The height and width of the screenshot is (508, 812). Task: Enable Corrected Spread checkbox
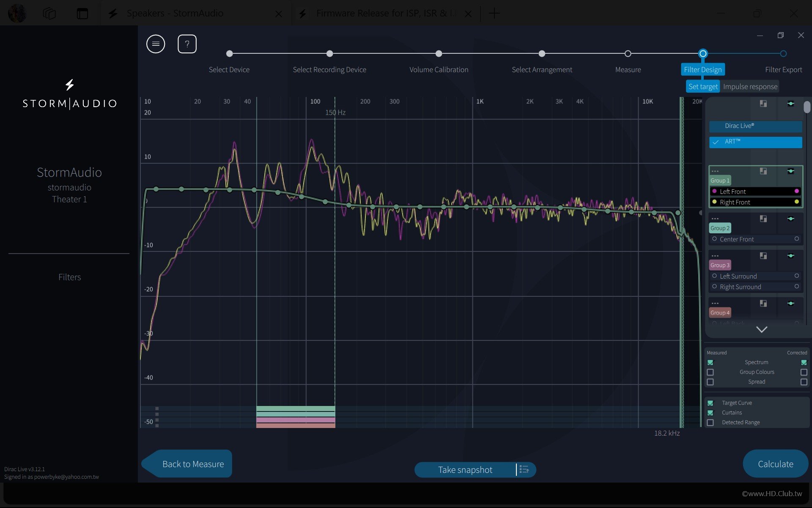pyautogui.click(x=804, y=382)
